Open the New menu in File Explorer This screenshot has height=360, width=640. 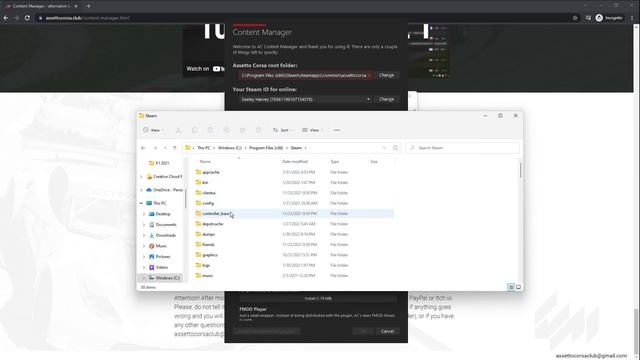point(153,130)
